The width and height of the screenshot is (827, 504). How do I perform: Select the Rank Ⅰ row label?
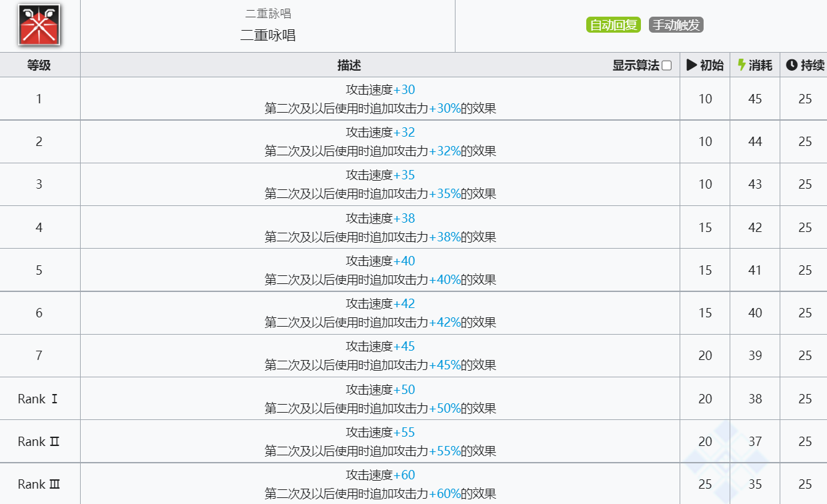pyautogui.click(x=39, y=399)
